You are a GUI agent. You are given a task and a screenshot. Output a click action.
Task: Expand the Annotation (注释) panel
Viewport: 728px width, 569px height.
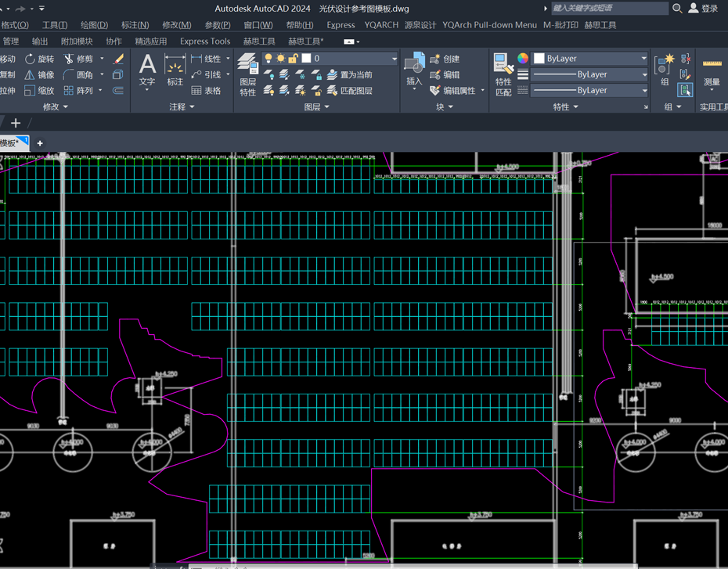182,106
